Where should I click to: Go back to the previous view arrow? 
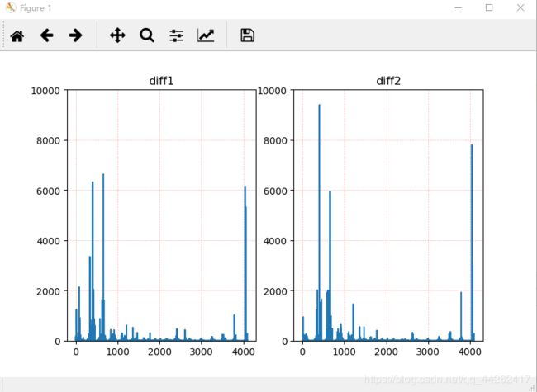[46, 35]
